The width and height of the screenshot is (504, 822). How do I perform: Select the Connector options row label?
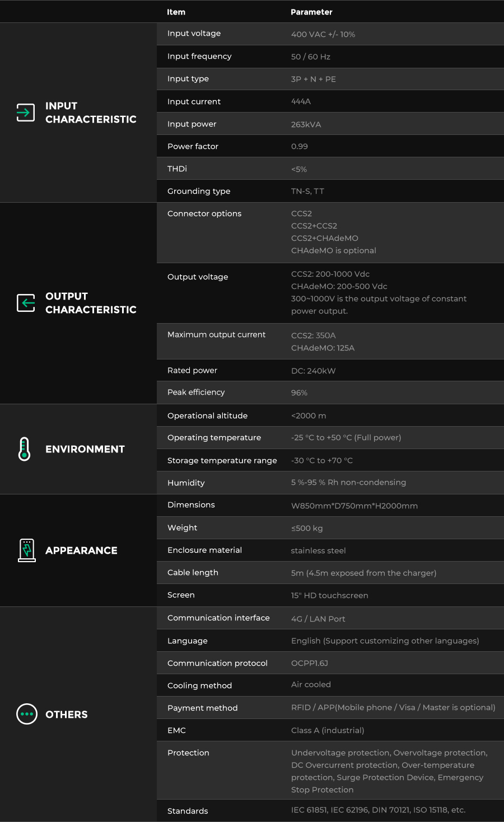click(x=204, y=213)
